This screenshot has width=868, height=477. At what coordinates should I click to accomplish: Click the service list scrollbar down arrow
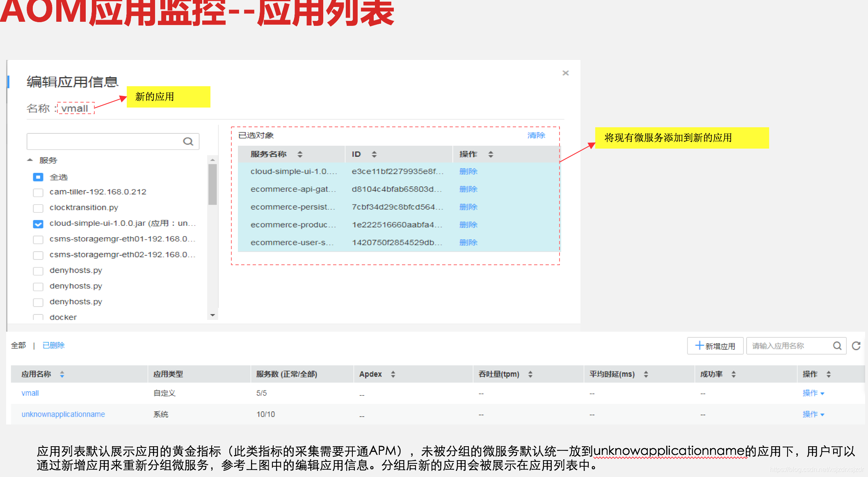[x=212, y=315]
